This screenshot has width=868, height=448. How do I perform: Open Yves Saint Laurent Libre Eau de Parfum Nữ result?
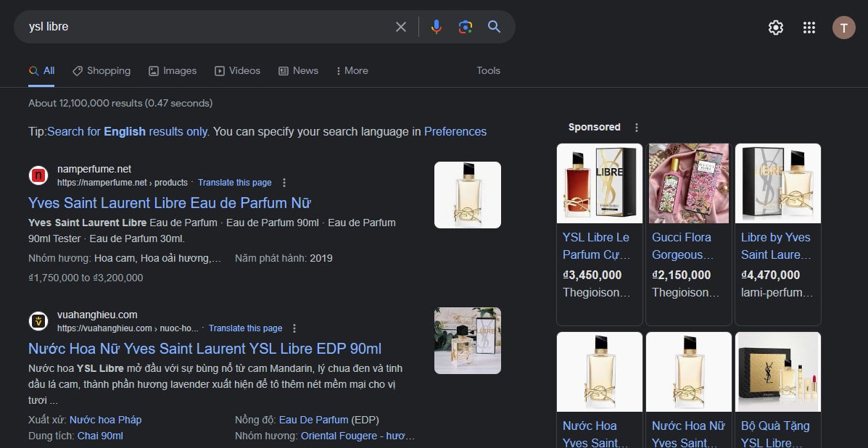coord(170,203)
